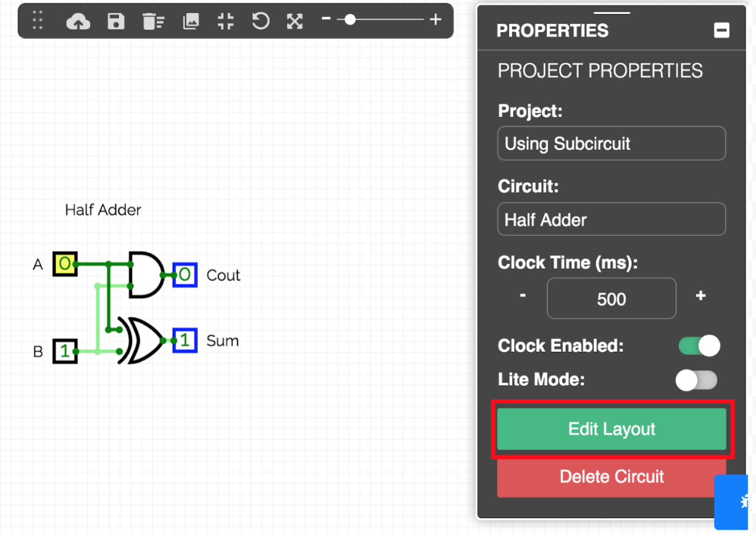Disable the Clock Enabled switch

tap(699, 346)
